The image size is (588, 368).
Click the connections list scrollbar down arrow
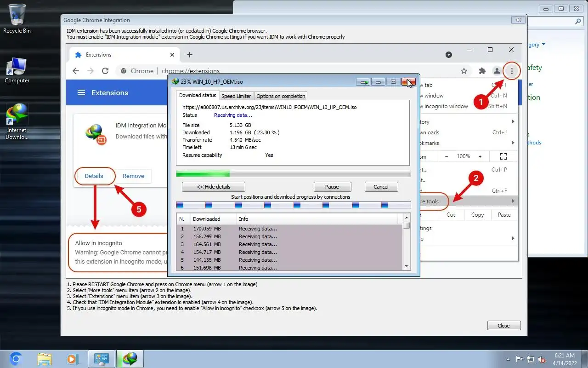pos(406,266)
